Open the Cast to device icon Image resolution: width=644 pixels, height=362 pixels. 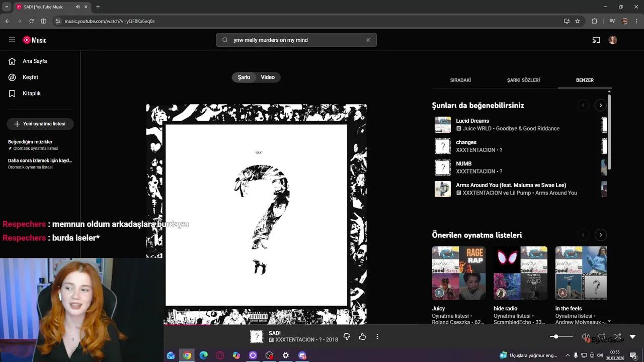[596, 40]
